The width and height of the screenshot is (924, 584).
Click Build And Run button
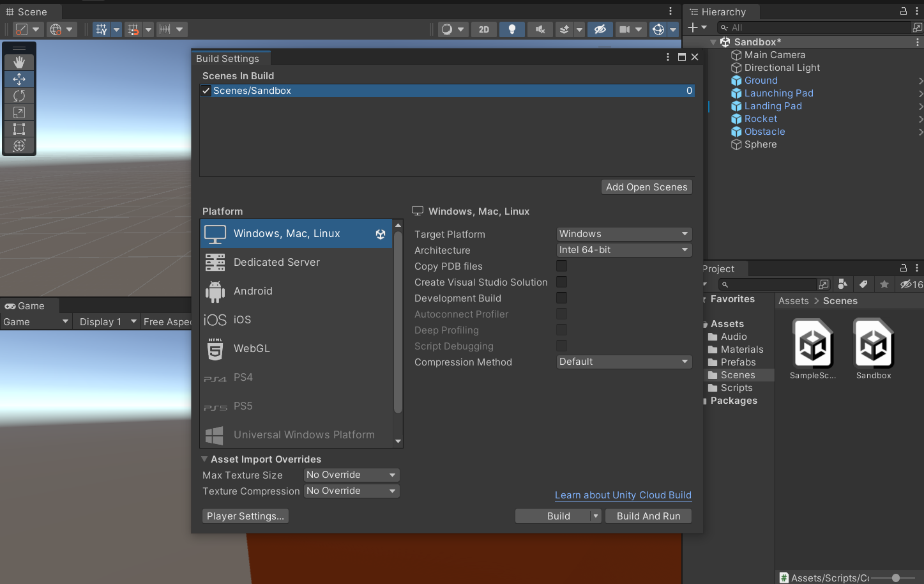click(x=648, y=516)
